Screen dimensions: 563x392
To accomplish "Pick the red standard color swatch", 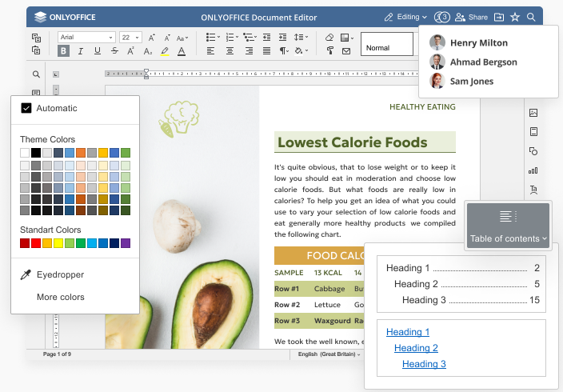I will [36, 242].
